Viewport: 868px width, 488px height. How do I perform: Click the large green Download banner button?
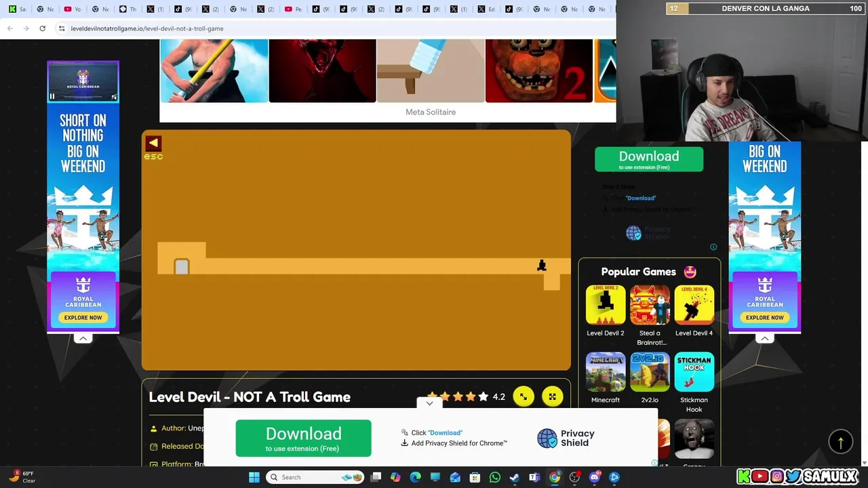(x=304, y=438)
